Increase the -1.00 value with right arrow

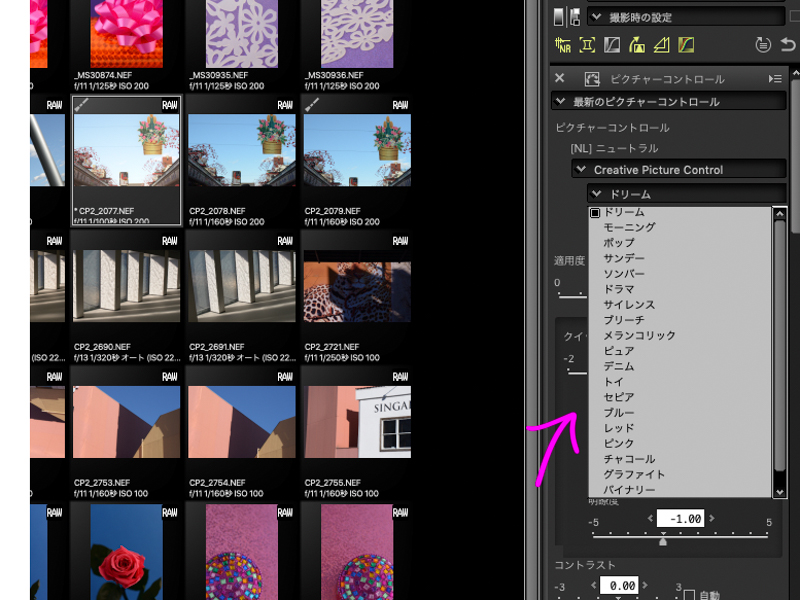(712, 518)
